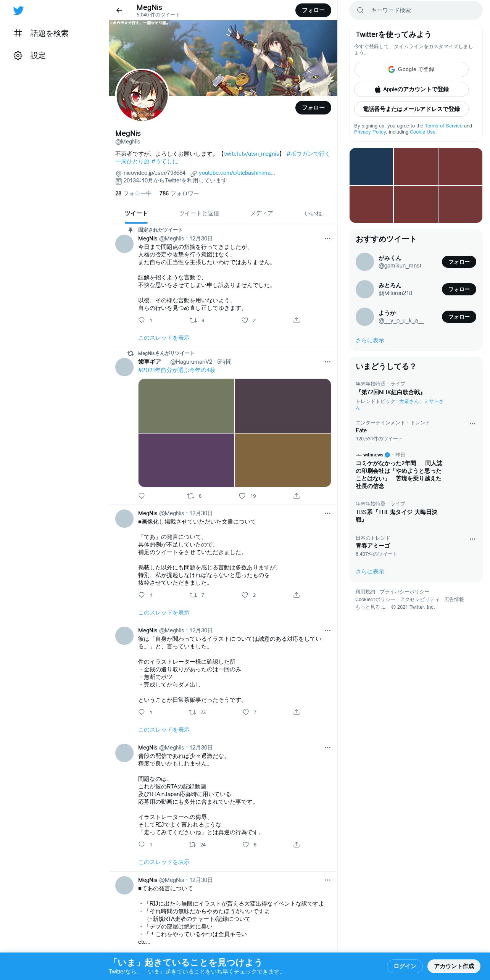Open MegNis profile avatar image
The image size is (490, 980).
(142, 95)
